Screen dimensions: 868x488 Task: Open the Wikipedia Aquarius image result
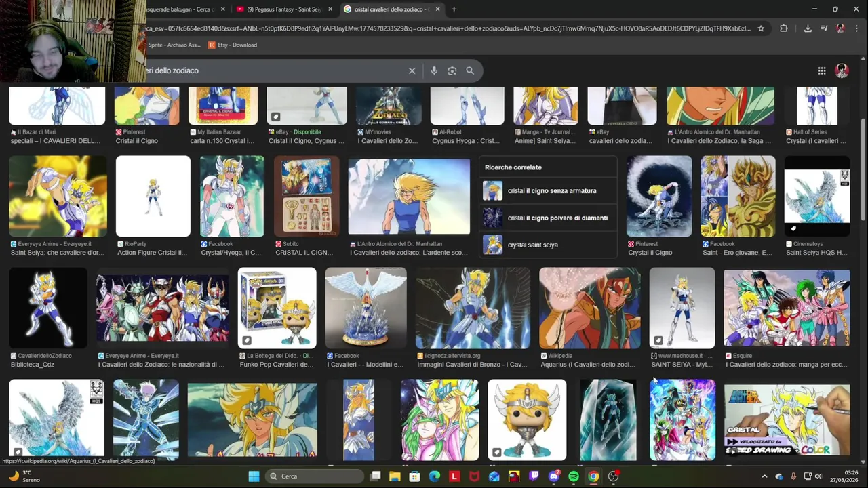589,308
